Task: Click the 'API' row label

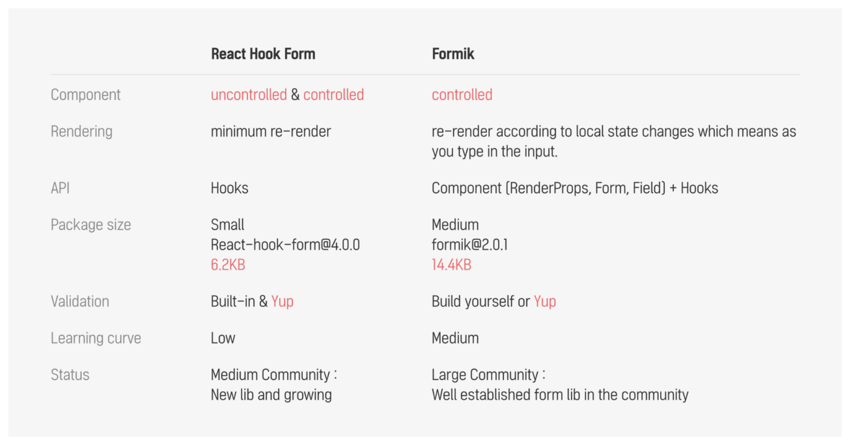Action: click(x=60, y=188)
